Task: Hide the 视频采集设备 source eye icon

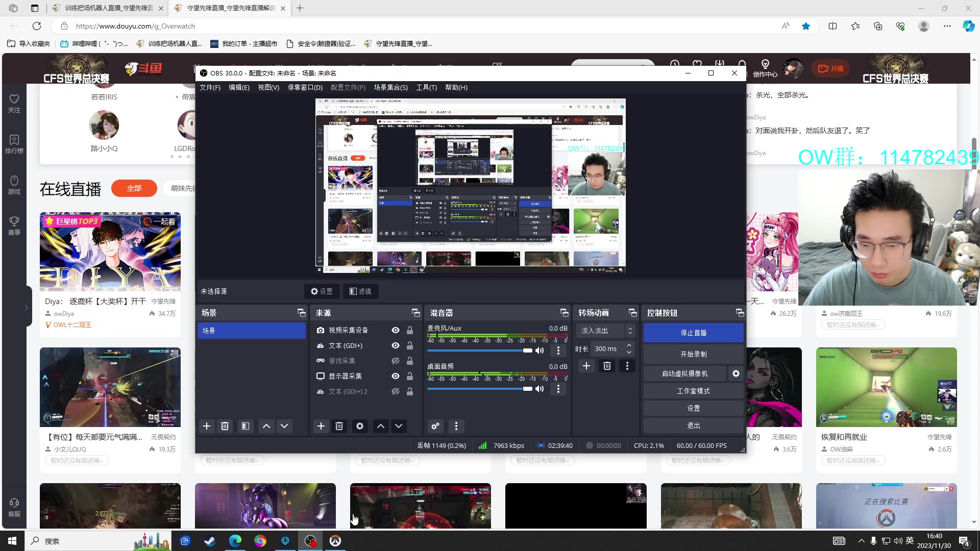Action: point(396,331)
